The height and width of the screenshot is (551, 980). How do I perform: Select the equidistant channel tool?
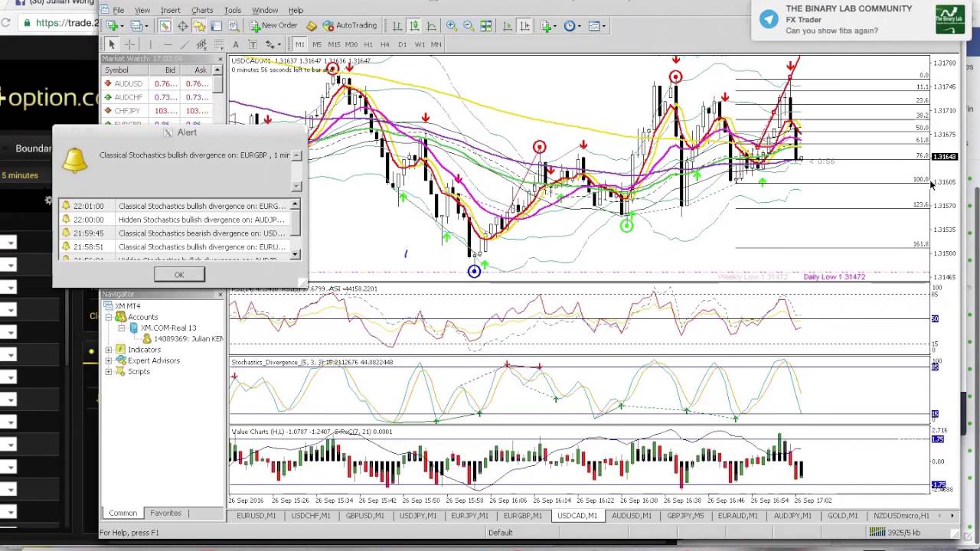coord(201,44)
